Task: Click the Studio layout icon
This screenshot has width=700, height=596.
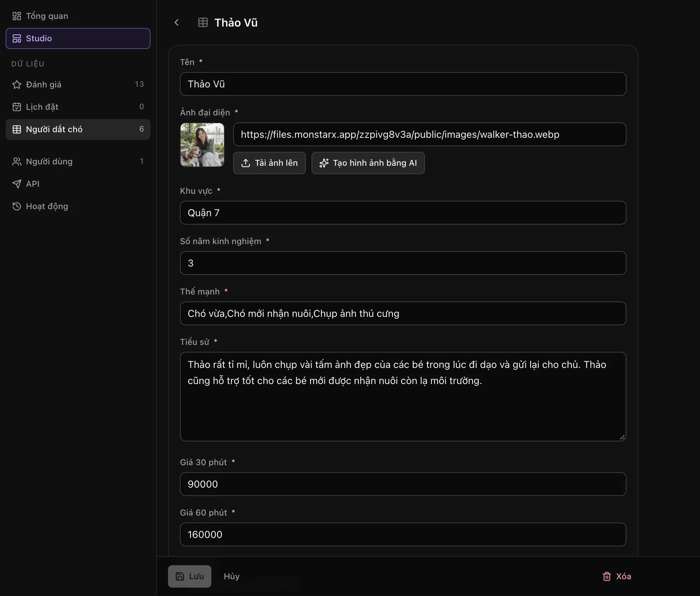Action: click(17, 38)
